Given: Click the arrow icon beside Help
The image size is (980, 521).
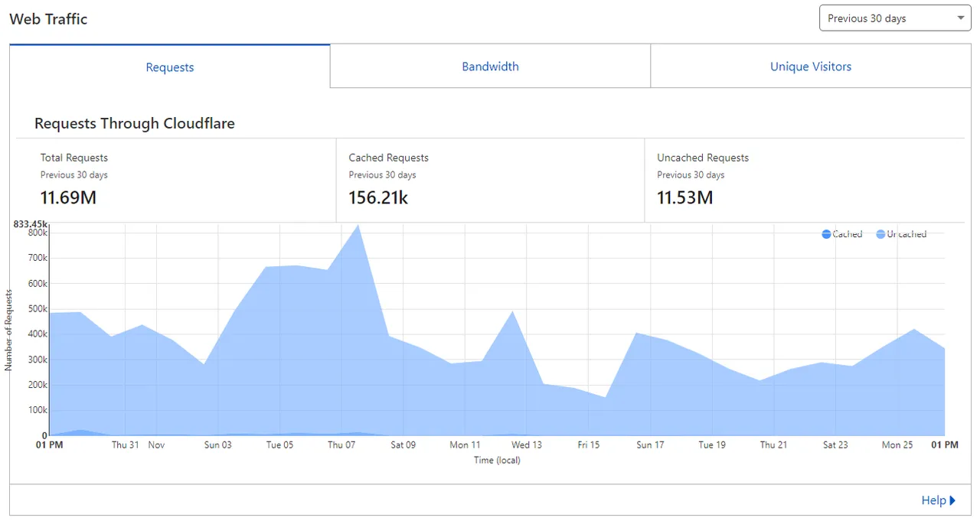Looking at the screenshot, I should pos(953,500).
